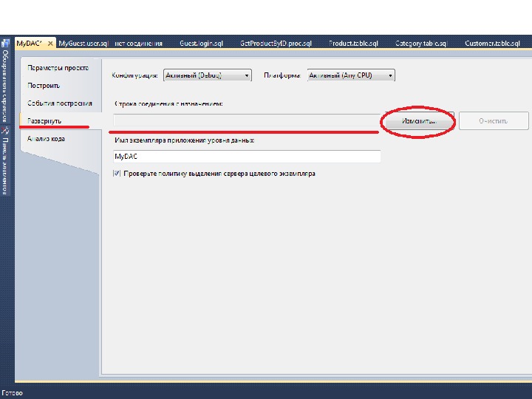
Task: Open the GetProductByID.proc.sql tab
Action: [x=276, y=44]
